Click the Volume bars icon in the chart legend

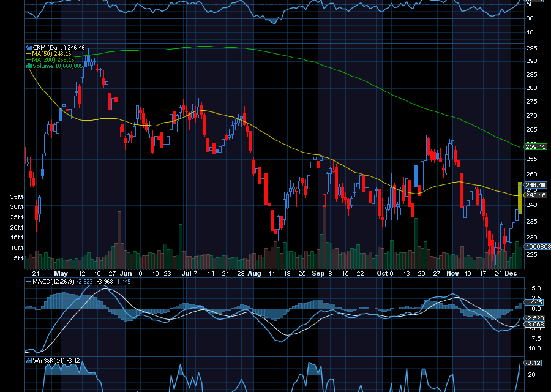point(29,66)
